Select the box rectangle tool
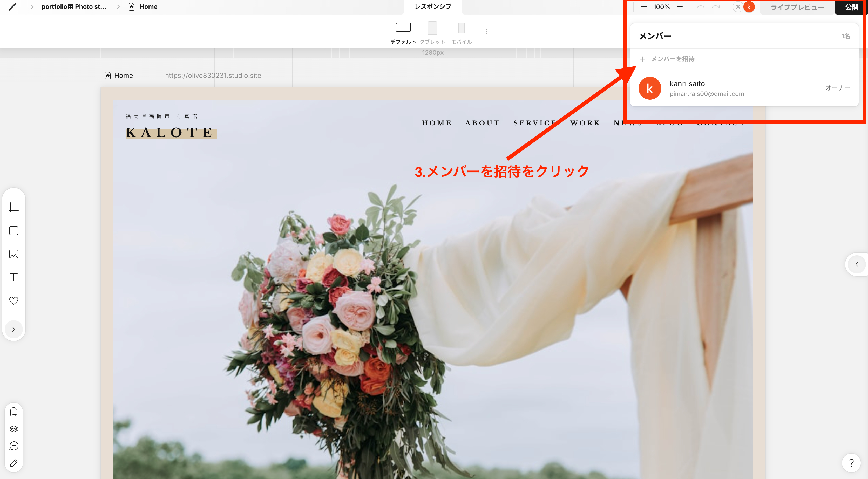 14,231
